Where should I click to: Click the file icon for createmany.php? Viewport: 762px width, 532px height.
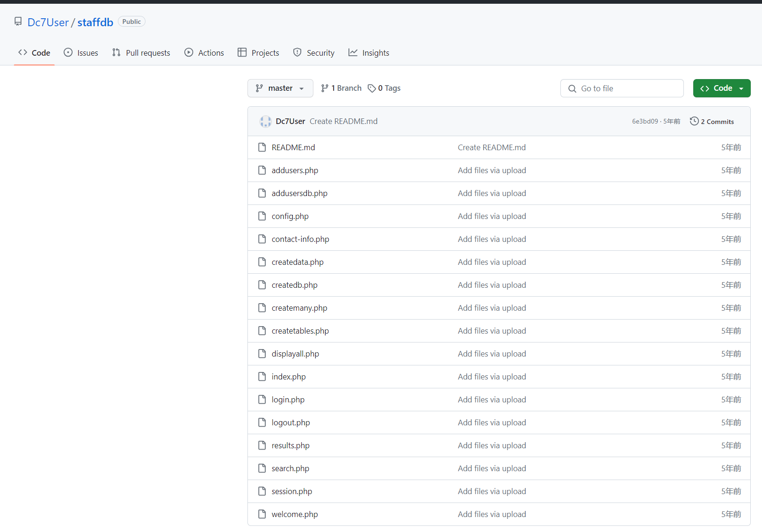tap(262, 308)
